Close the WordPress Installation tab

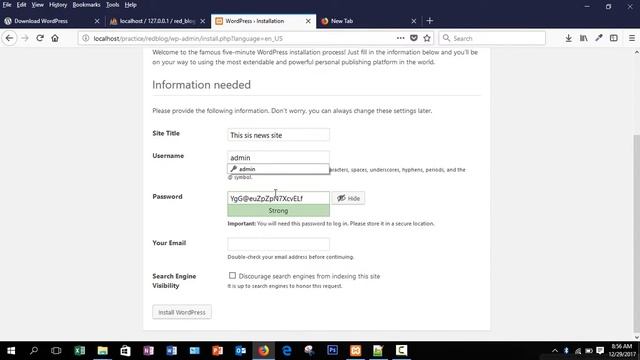(x=308, y=21)
